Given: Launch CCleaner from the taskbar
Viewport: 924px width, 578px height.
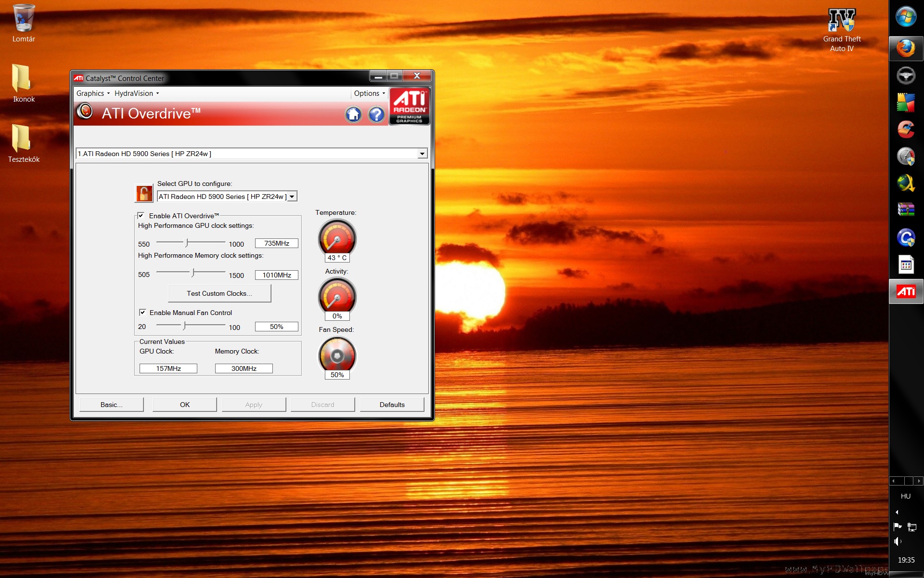Looking at the screenshot, I should click(906, 129).
